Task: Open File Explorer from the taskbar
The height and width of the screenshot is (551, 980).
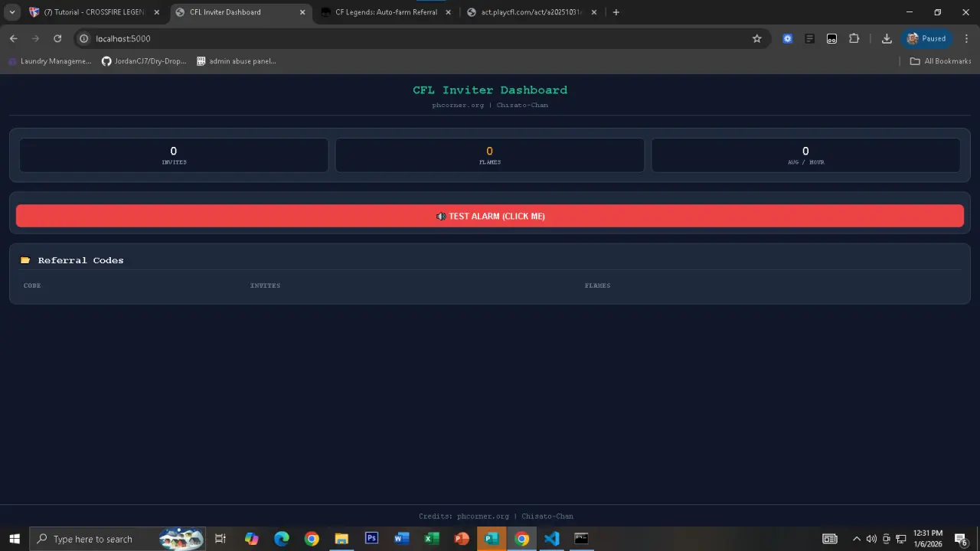Action: 341,539
